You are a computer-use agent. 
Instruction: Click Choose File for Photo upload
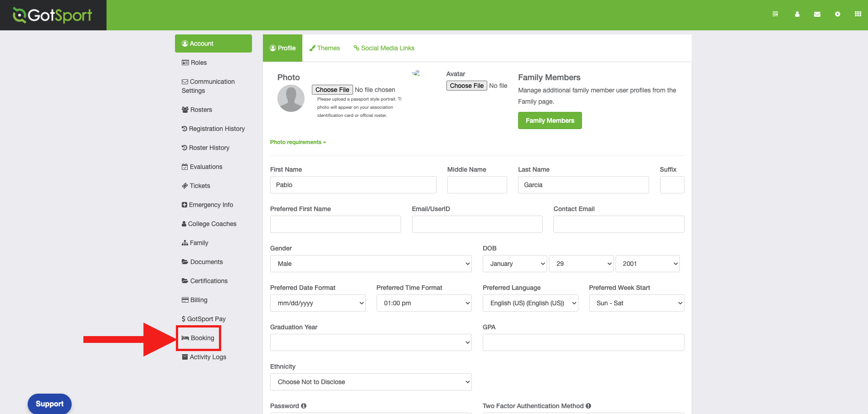point(332,90)
